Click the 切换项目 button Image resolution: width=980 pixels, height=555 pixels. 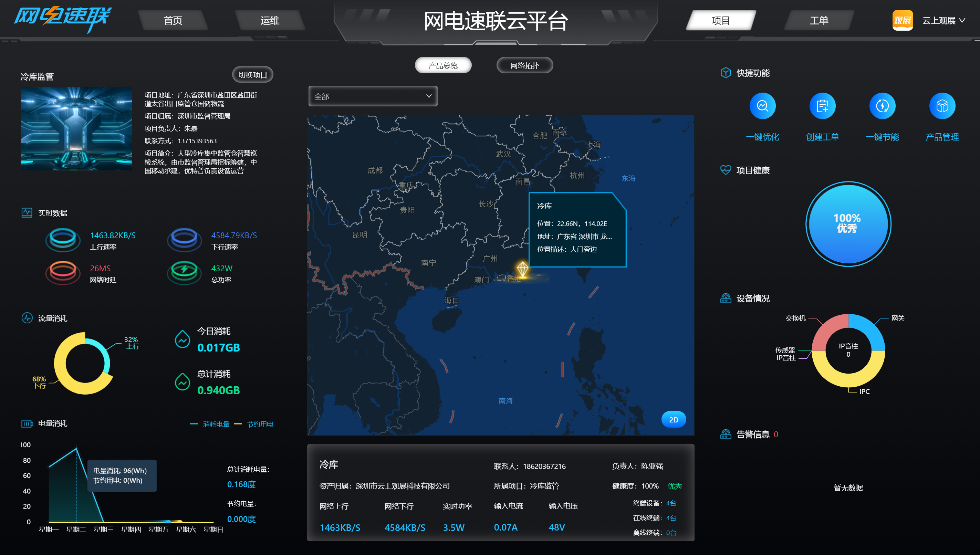click(x=252, y=75)
